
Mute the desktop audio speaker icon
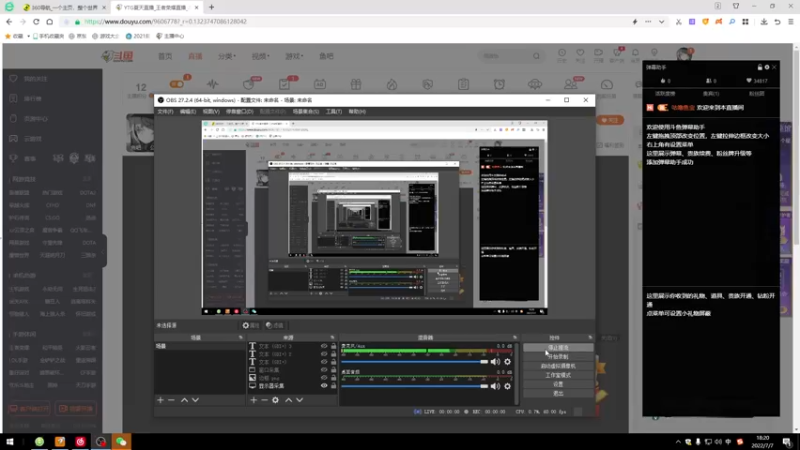495,386
